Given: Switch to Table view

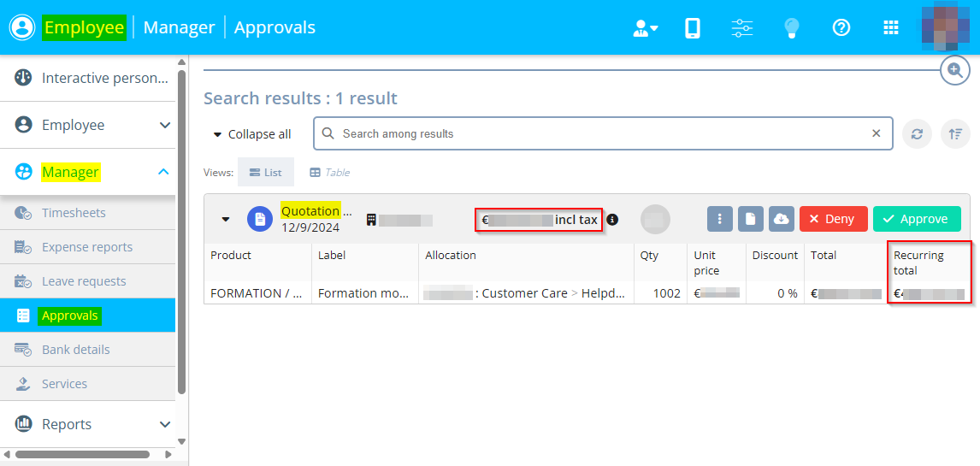Looking at the screenshot, I should pyautogui.click(x=329, y=172).
